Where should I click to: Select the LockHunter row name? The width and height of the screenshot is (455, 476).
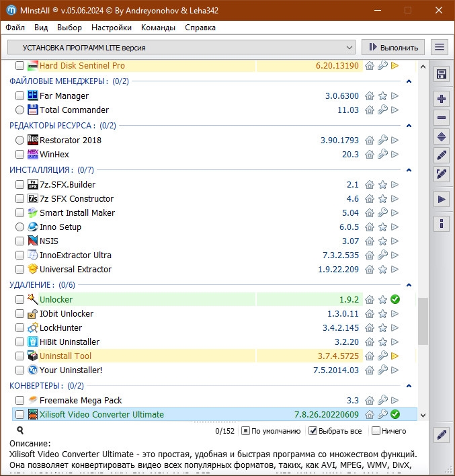click(60, 328)
